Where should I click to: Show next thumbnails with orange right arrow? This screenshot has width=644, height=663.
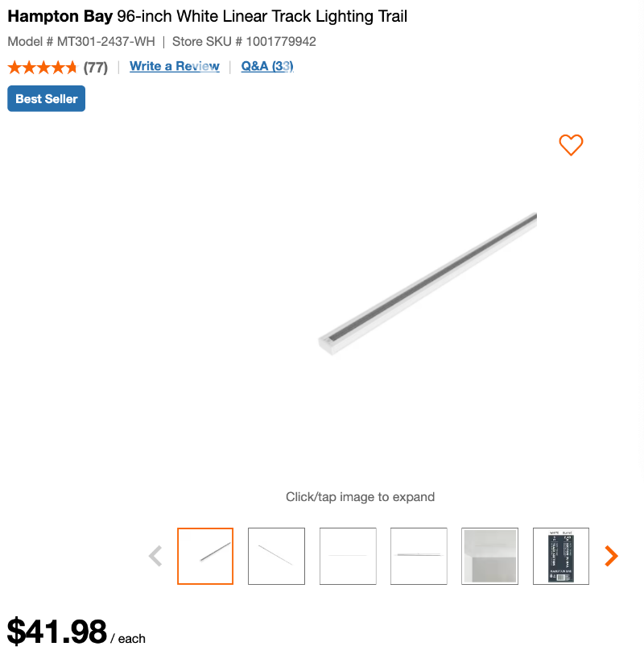pyautogui.click(x=611, y=556)
